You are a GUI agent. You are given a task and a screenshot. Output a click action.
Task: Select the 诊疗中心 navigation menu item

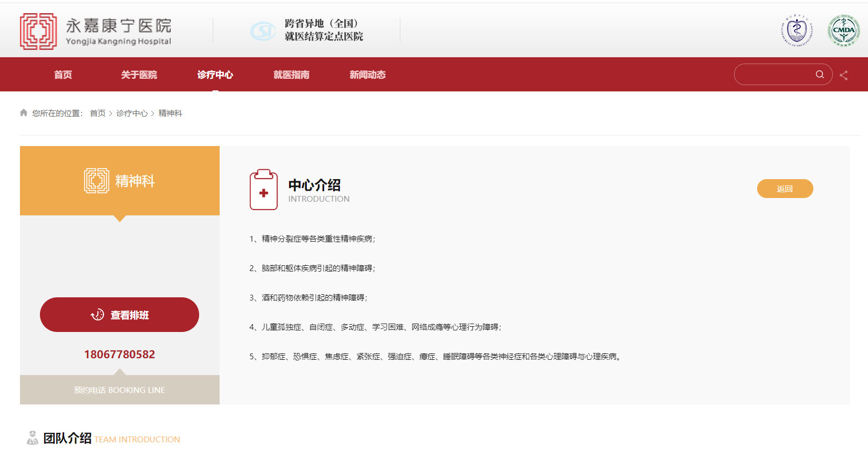click(x=215, y=75)
